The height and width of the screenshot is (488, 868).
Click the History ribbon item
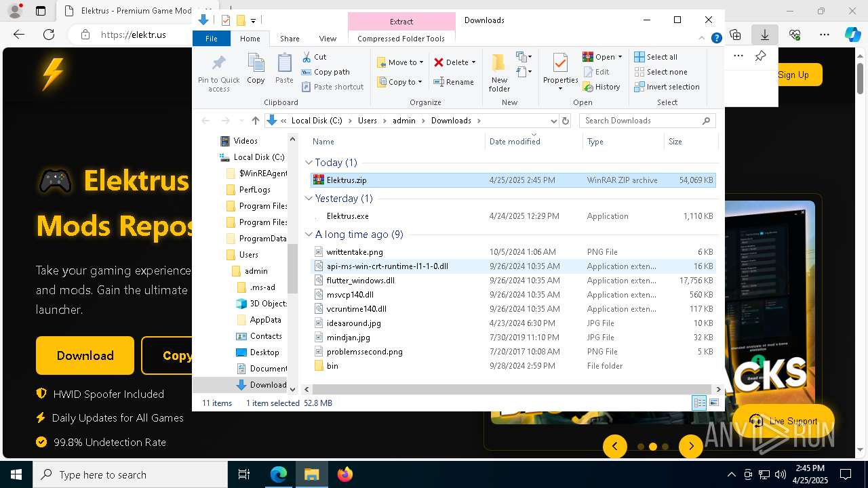(x=601, y=87)
